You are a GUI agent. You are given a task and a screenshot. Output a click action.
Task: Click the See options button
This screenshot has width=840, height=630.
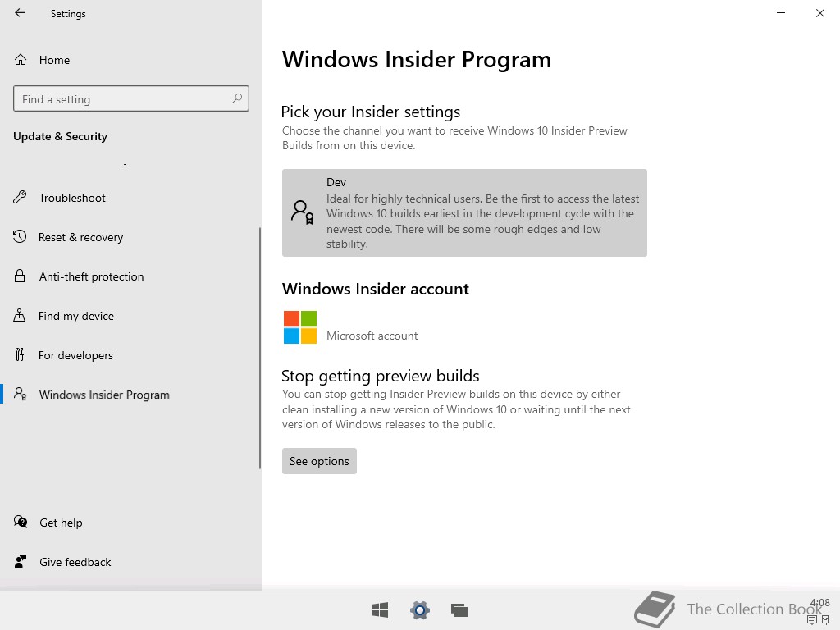(319, 461)
